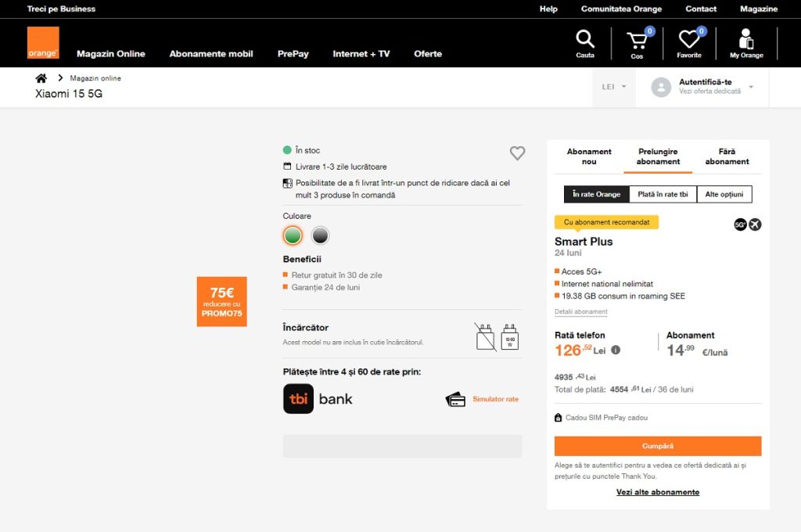Open the Favorite heart in header

click(x=688, y=43)
